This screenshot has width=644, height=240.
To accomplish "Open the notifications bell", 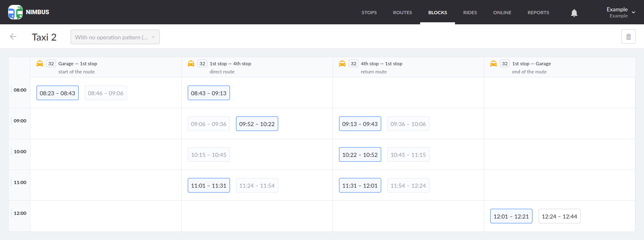I will pos(574,13).
